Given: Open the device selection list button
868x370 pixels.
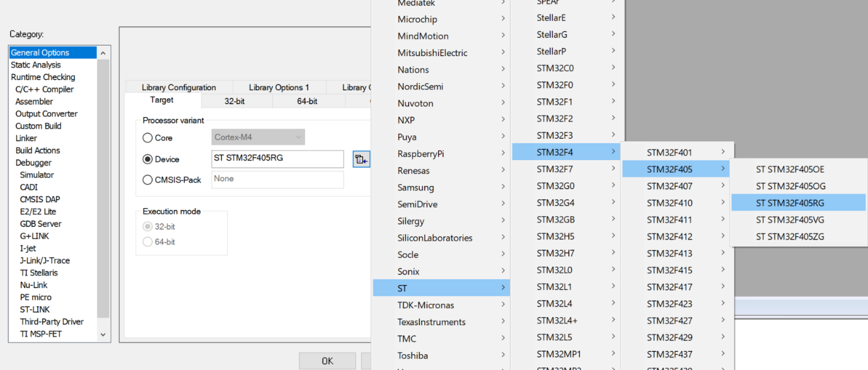Looking at the screenshot, I should pos(361,159).
